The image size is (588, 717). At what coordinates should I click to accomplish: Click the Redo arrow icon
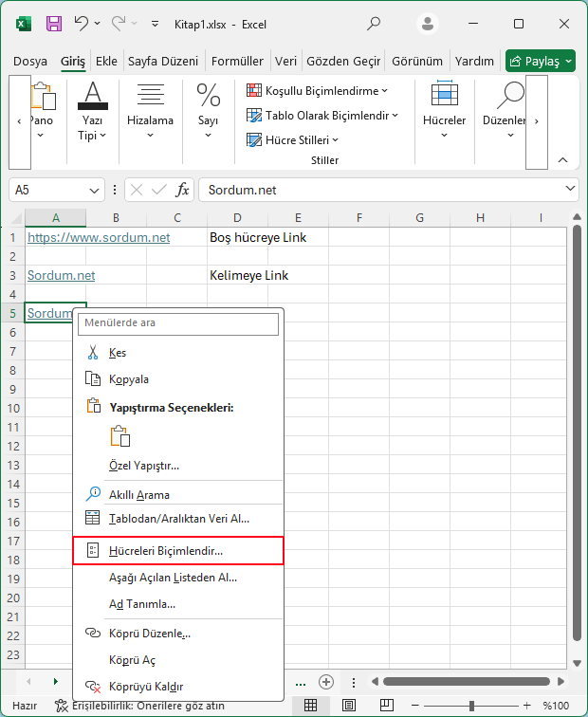pyautogui.click(x=119, y=23)
